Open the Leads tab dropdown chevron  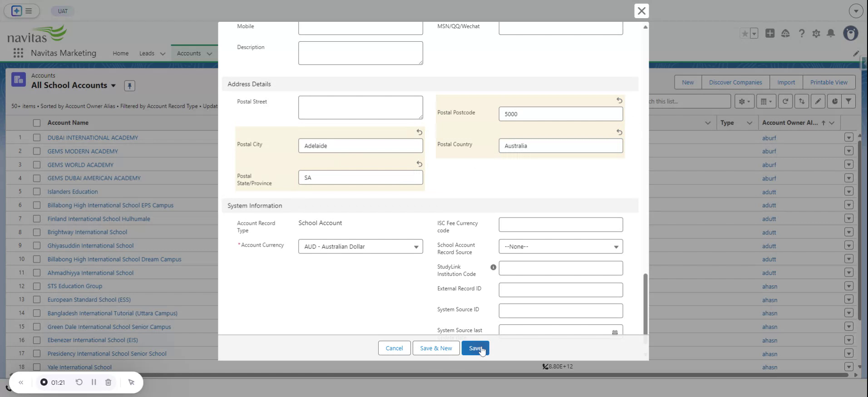point(163,54)
